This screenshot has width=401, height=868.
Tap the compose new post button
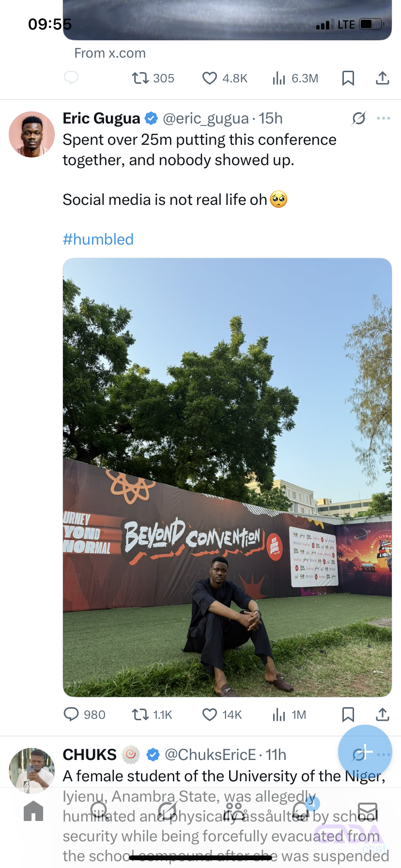(365, 752)
